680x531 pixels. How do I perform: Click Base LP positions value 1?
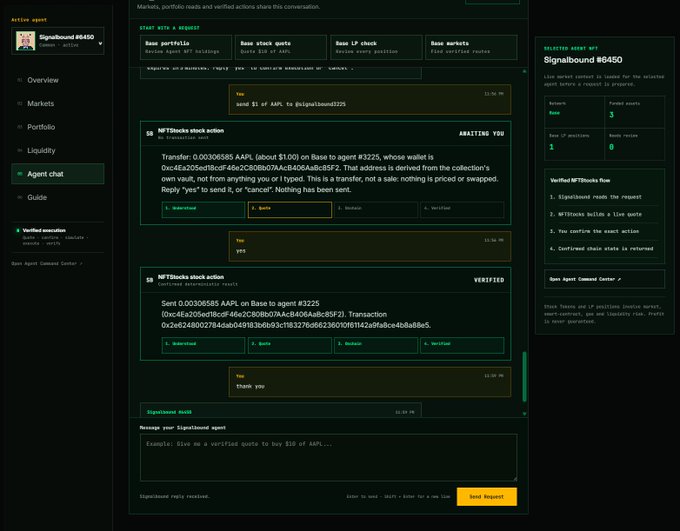pyautogui.click(x=552, y=147)
